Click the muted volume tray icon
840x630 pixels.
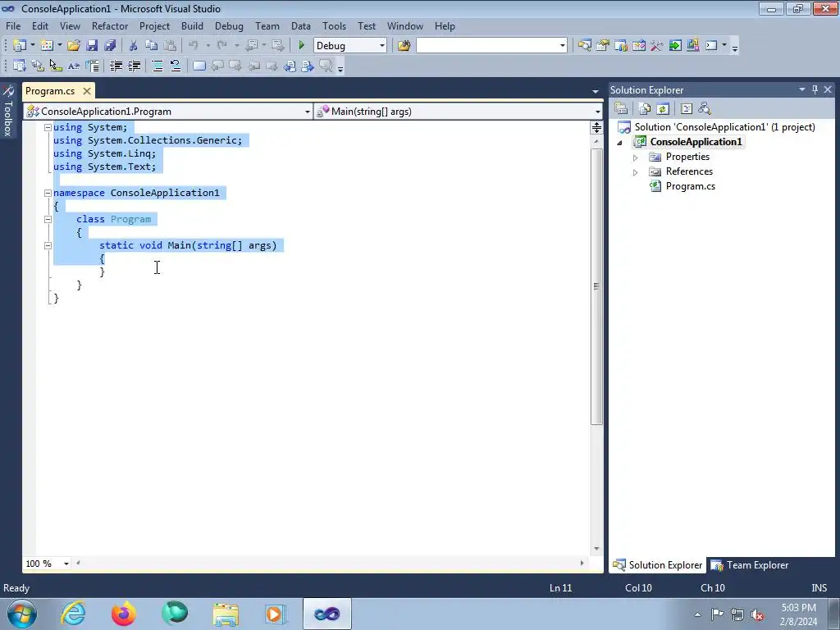tap(756, 615)
